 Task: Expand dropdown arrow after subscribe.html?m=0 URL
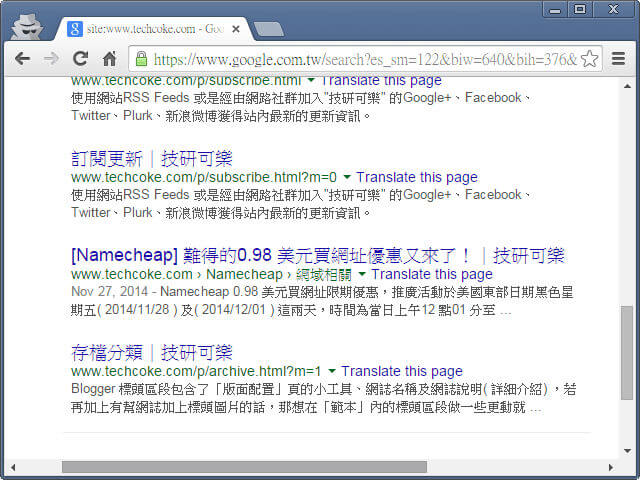pyautogui.click(x=347, y=177)
